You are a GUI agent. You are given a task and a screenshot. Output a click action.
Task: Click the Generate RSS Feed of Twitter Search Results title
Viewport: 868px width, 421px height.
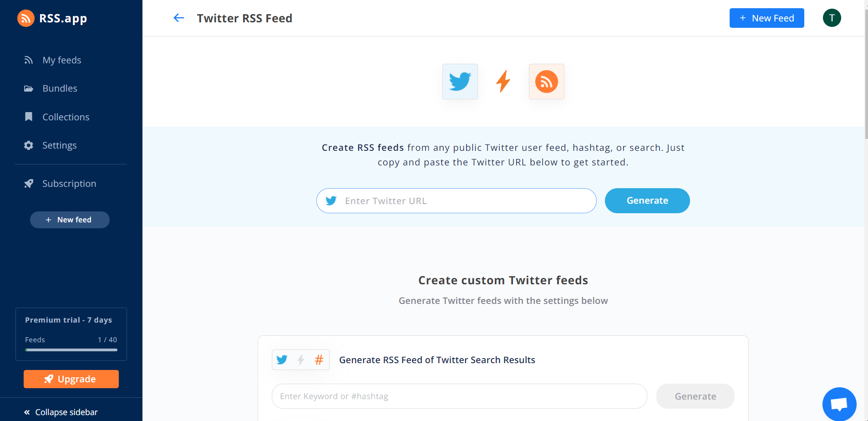pos(437,360)
